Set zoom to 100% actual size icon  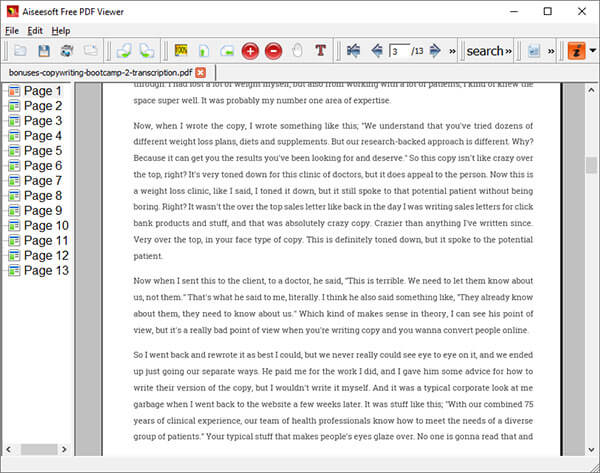click(x=181, y=51)
